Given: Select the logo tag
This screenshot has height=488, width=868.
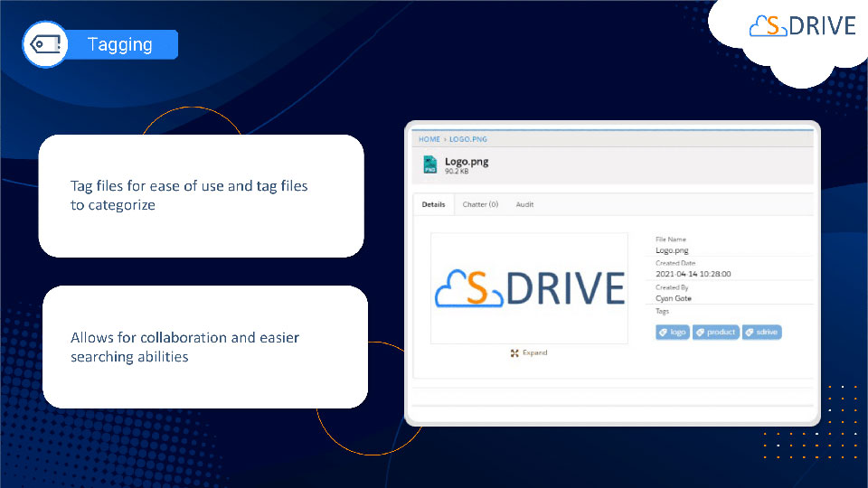Looking at the screenshot, I should [x=673, y=332].
